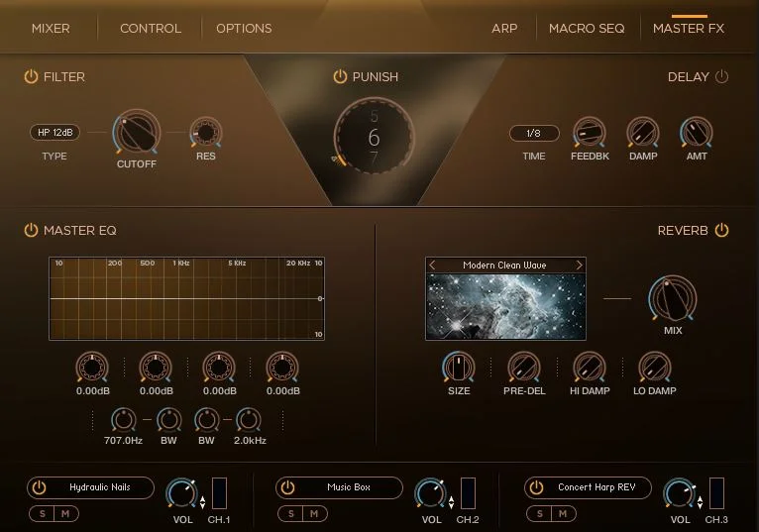759x532 pixels.
Task: Click the BW knob beside 707.0Hz
Action: 168,419
